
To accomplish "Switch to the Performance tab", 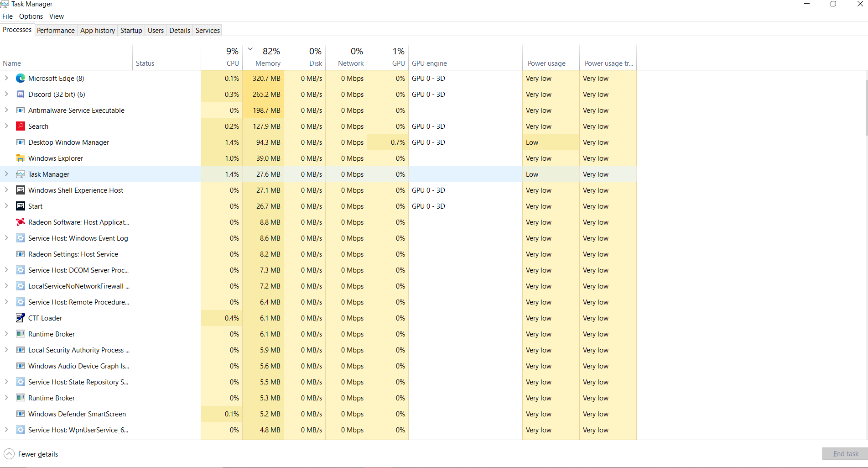I will [x=56, y=31].
